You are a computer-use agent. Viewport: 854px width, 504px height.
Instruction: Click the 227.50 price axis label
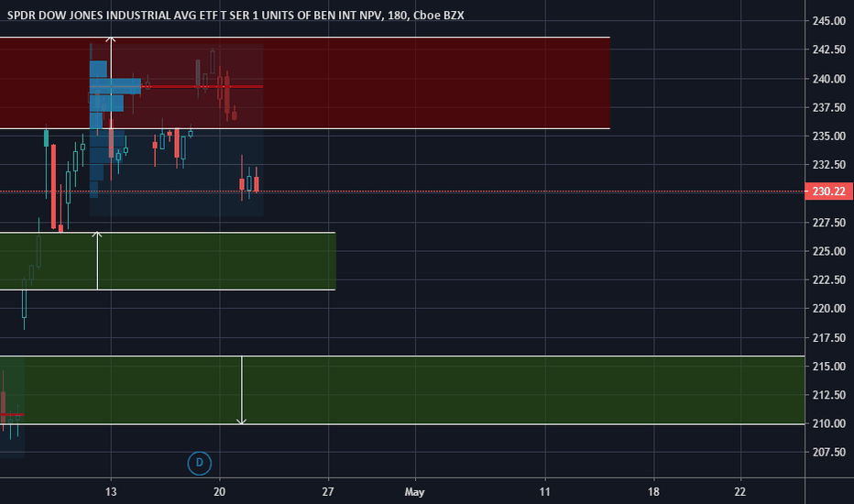tap(829, 223)
